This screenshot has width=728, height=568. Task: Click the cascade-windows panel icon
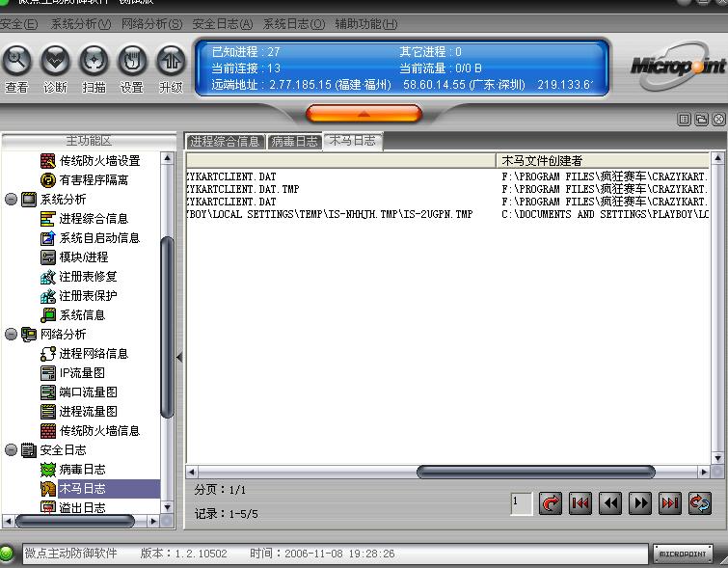click(701, 120)
